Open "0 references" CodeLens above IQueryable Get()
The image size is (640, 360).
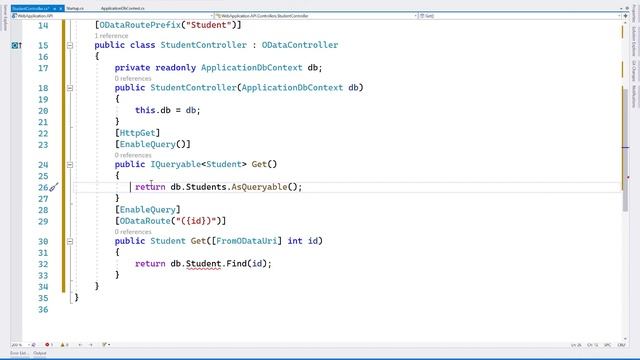(133, 155)
